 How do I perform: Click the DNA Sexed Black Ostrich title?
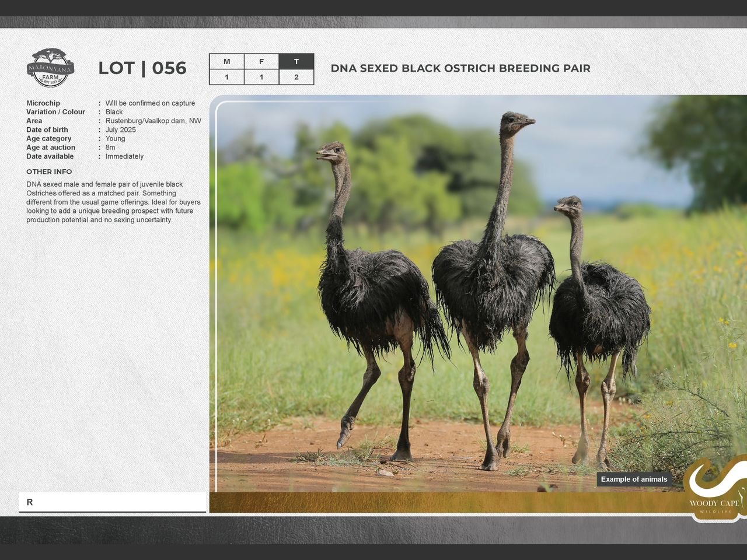pos(460,68)
